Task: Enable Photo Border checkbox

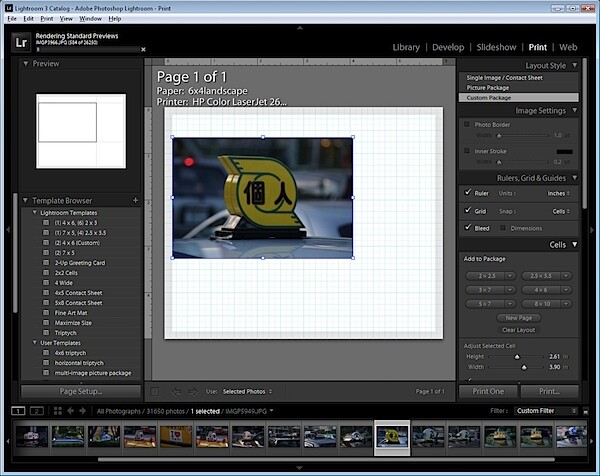Action: 467,124
